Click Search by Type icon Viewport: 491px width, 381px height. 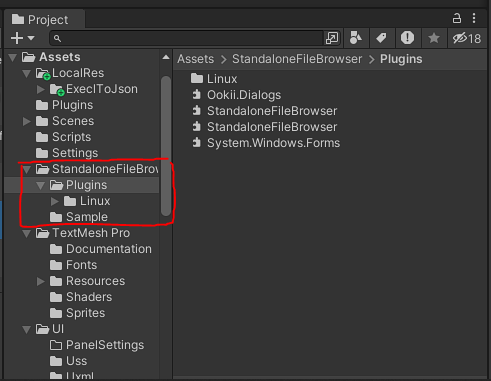click(x=356, y=38)
